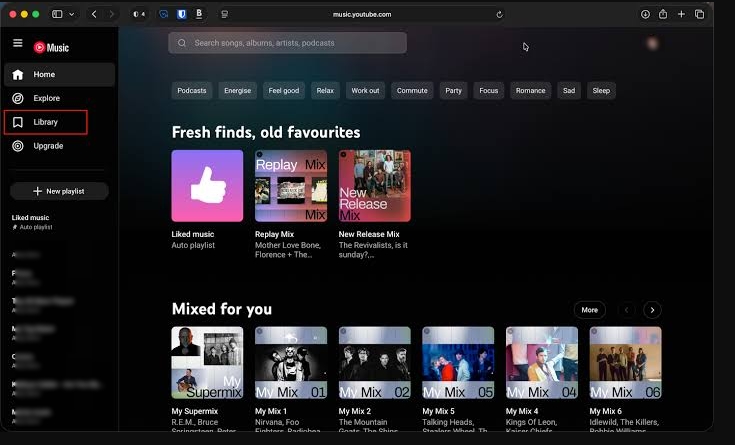The height and width of the screenshot is (445, 735).
Task: Select the Sleep chip
Action: pos(601,91)
